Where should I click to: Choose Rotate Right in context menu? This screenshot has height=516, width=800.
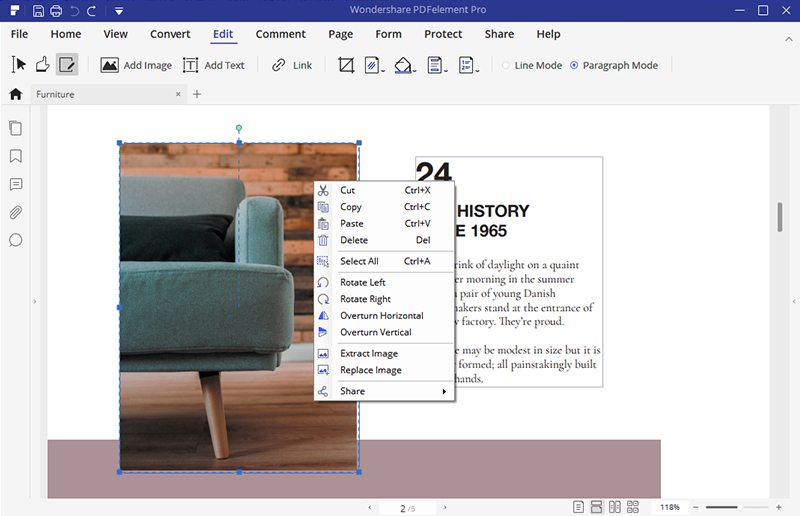[384, 299]
